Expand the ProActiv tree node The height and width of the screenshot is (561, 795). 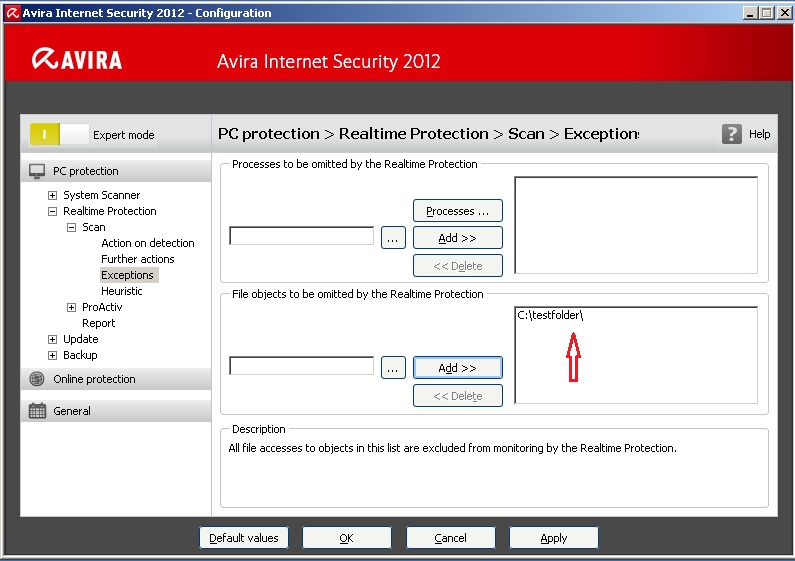[71, 307]
